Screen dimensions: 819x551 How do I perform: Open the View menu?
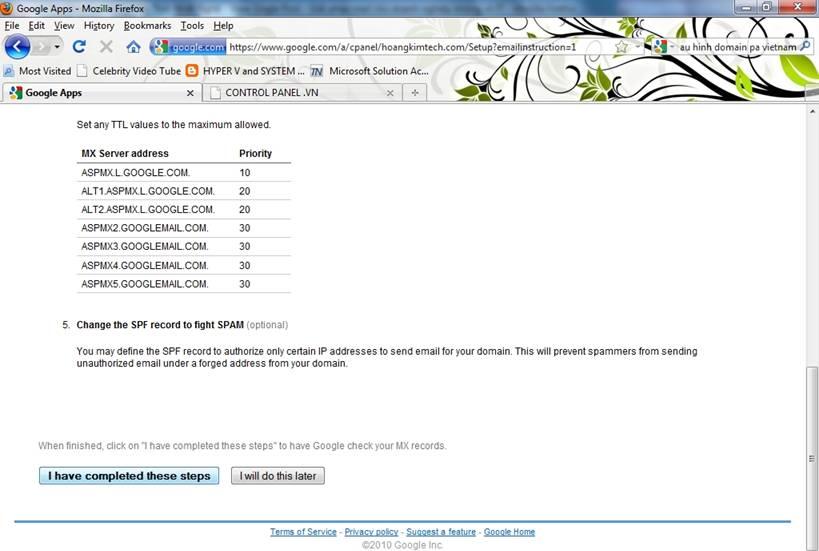click(x=64, y=26)
